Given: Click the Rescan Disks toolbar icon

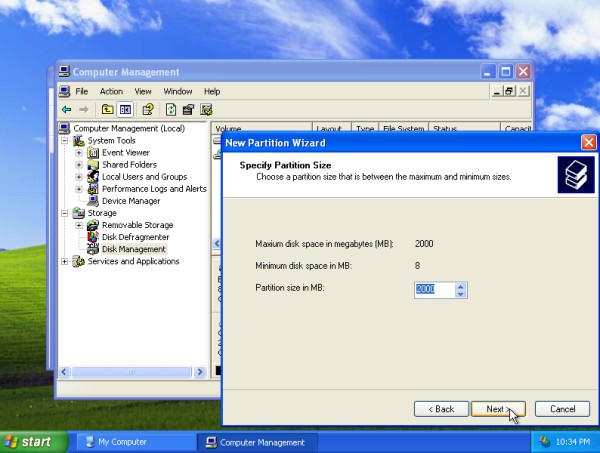Looking at the screenshot, I should [188, 110].
